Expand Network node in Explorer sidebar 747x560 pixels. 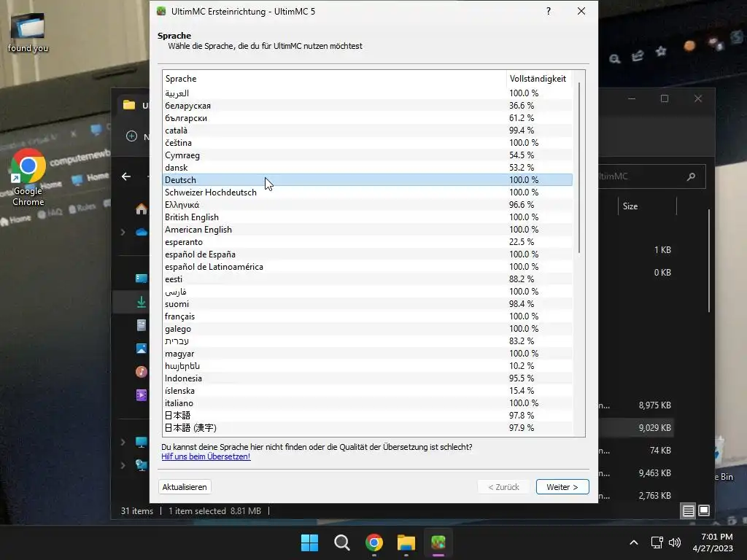pos(123,464)
